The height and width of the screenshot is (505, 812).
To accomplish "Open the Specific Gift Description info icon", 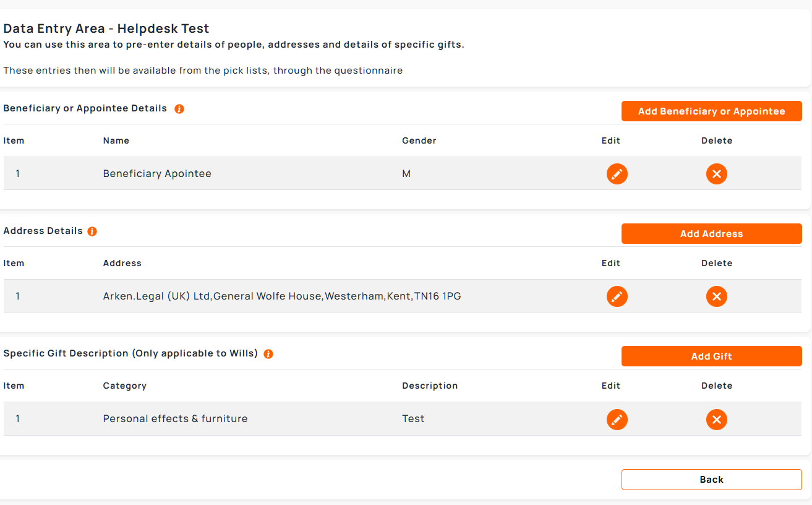I will pos(268,354).
